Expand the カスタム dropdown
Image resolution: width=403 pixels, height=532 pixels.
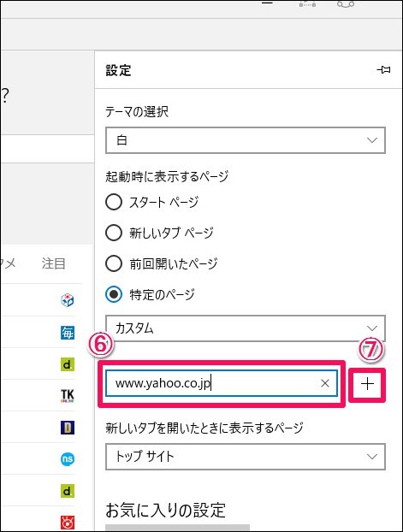coord(246,328)
